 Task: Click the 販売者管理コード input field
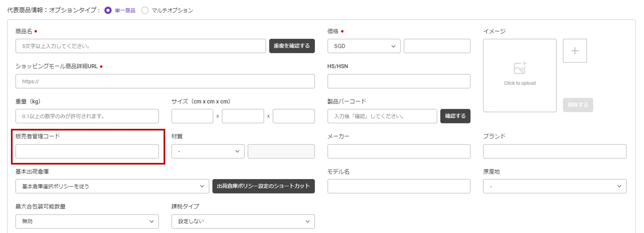coord(87,151)
